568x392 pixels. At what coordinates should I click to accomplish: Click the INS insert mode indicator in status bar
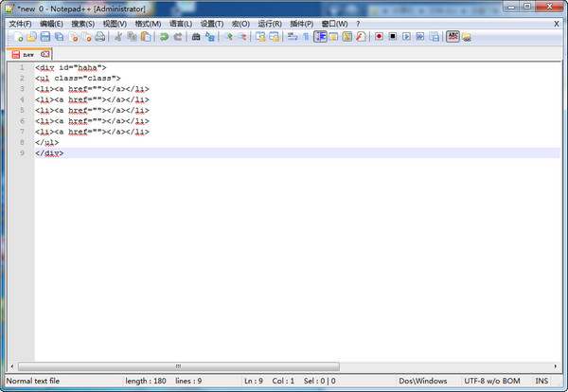(542, 381)
